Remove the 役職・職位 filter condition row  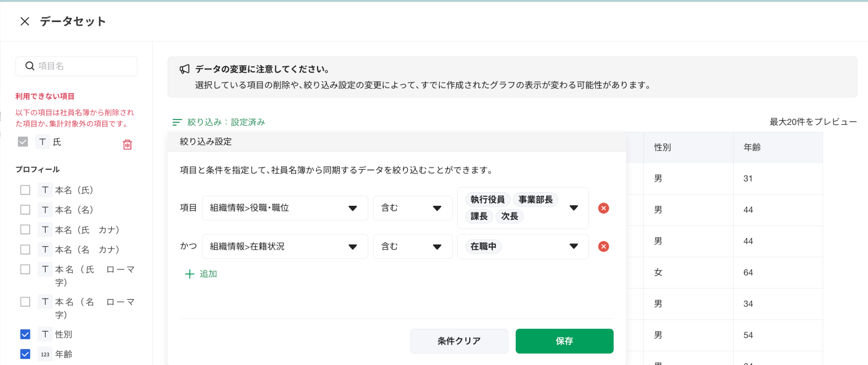[x=603, y=208]
